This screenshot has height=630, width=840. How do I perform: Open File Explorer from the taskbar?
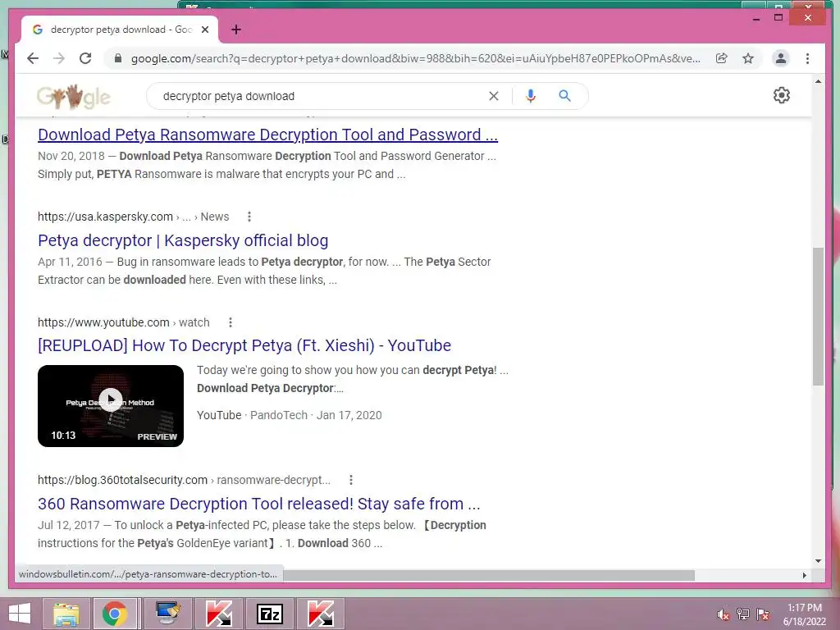coord(66,614)
